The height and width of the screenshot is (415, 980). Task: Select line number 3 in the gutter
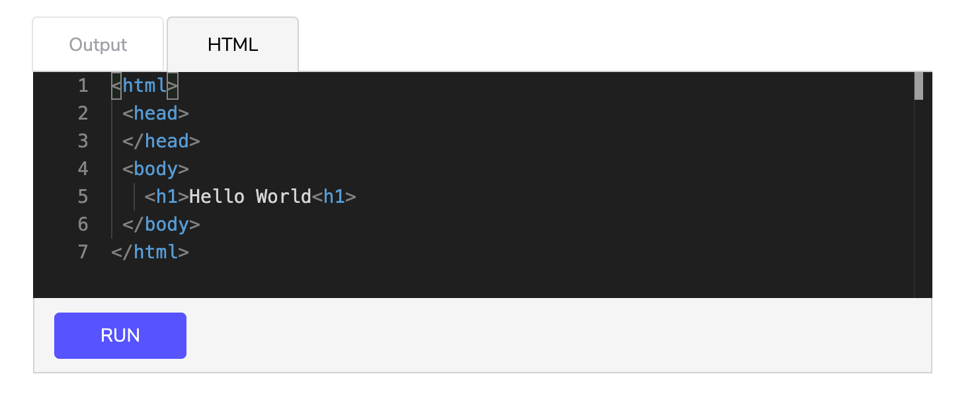tap(83, 141)
